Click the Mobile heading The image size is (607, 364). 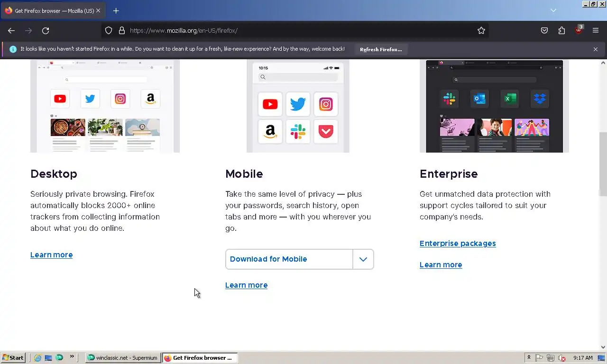coord(244,174)
